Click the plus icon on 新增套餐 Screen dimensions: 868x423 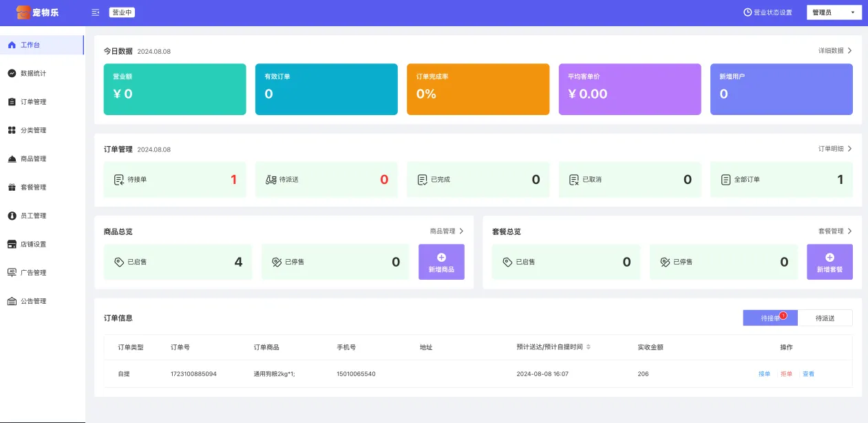pos(829,257)
